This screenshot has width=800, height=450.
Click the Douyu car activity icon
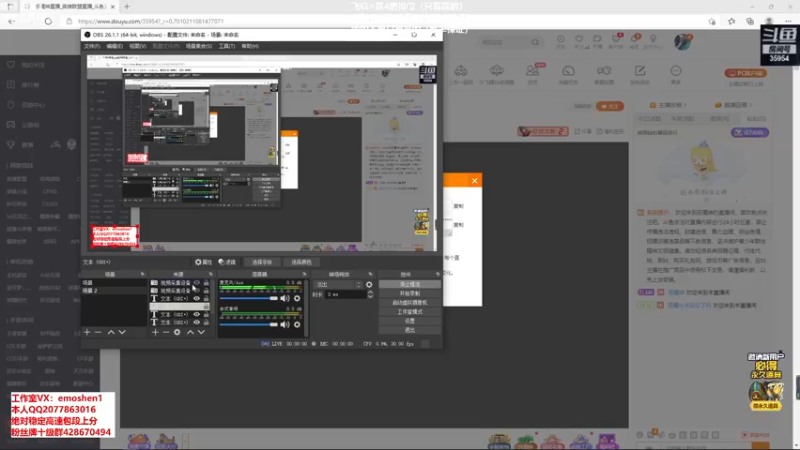click(x=461, y=71)
